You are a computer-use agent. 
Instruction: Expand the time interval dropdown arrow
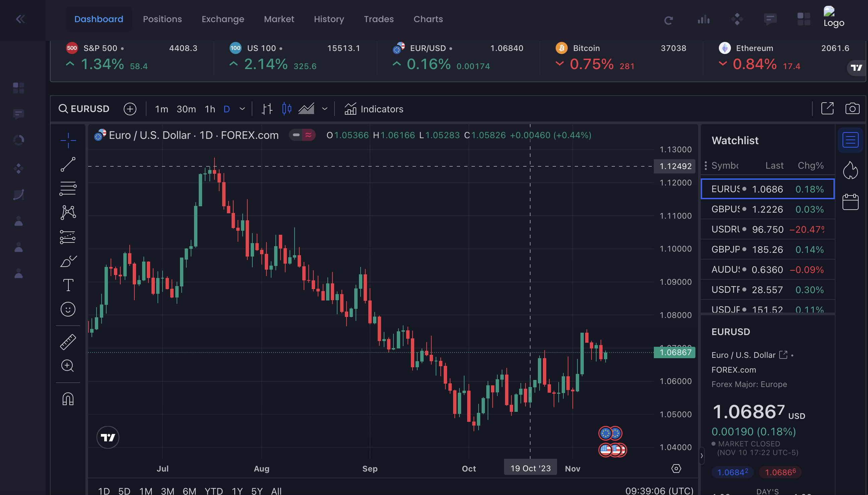(x=242, y=109)
